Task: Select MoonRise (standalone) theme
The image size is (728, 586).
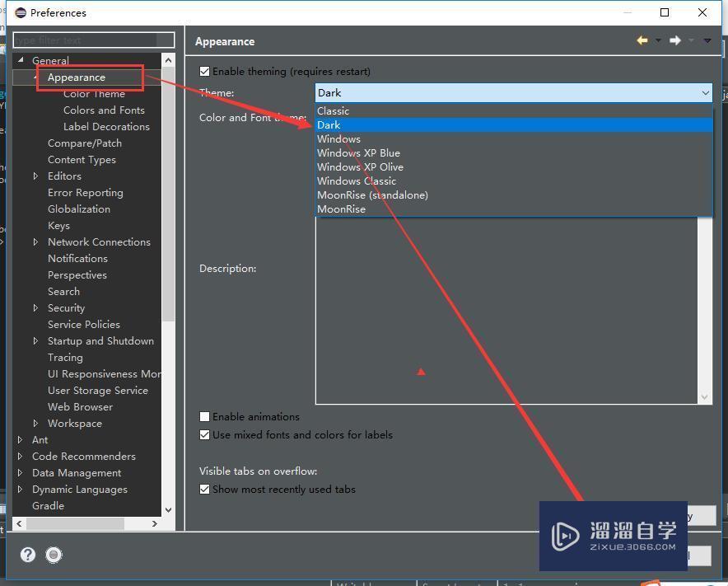Action: click(514, 195)
